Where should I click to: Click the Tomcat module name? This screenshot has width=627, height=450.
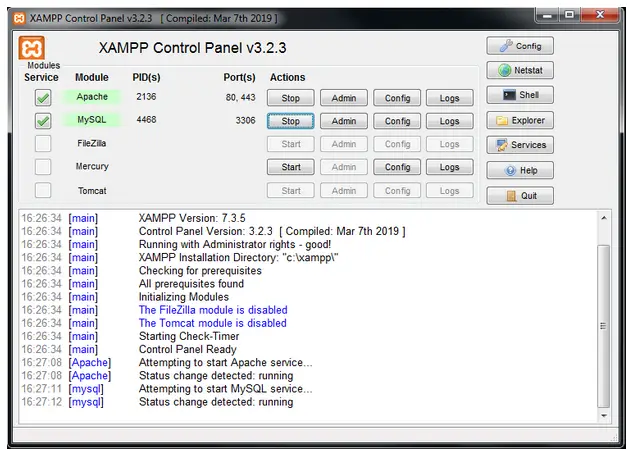pos(92,191)
